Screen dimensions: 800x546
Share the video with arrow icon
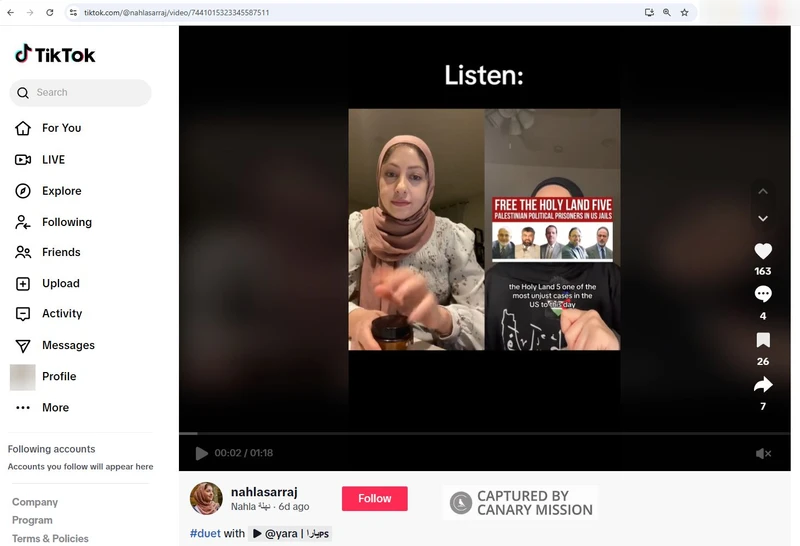point(763,385)
